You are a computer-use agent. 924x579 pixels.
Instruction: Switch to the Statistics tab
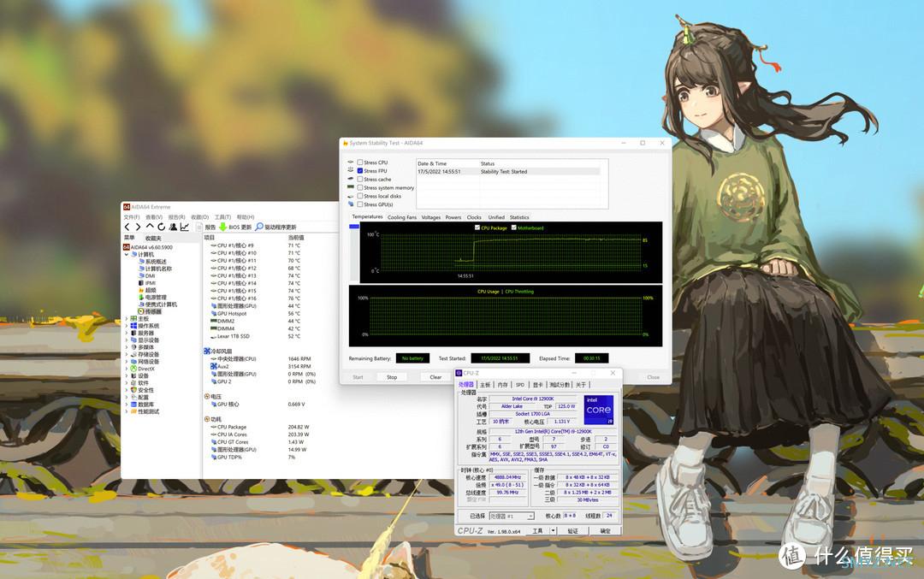[x=519, y=217]
